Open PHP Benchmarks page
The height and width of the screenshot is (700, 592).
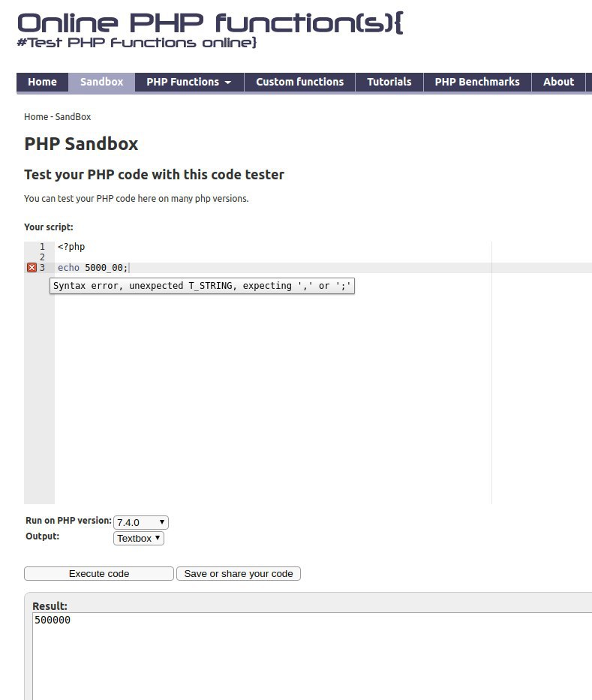click(477, 82)
